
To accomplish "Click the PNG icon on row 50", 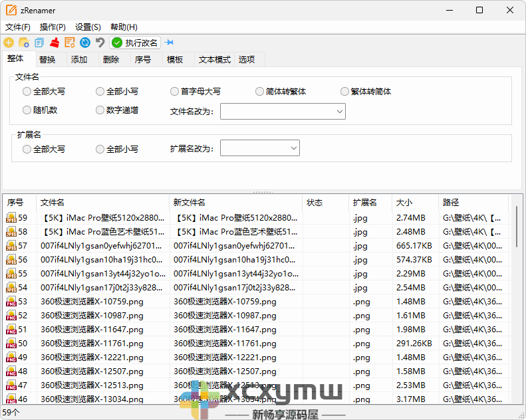I will (11, 344).
